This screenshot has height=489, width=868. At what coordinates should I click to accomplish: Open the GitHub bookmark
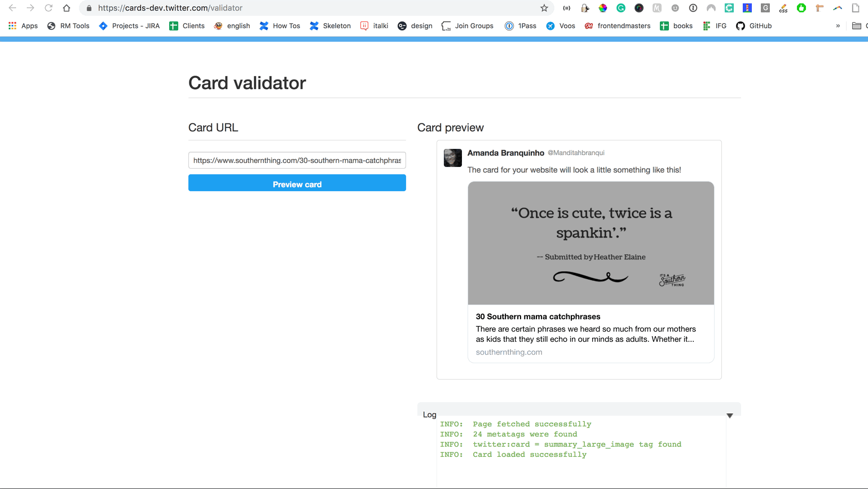click(754, 26)
